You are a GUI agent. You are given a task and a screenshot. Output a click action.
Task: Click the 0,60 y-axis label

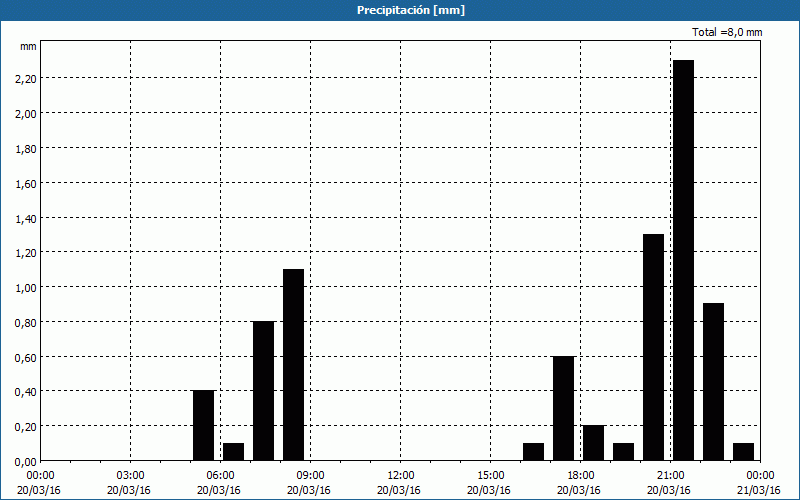[x=26, y=357]
